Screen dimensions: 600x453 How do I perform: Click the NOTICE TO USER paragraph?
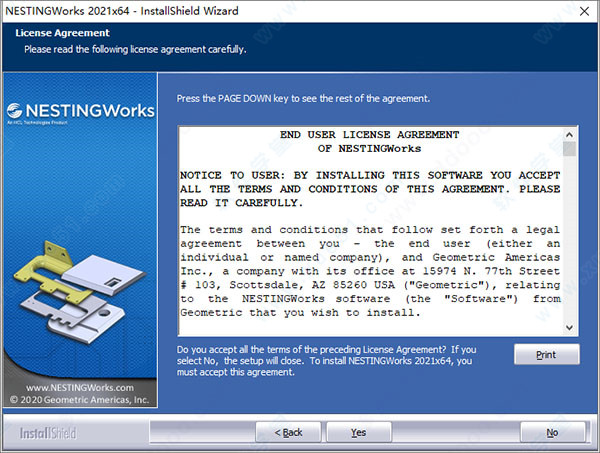(369, 188)
